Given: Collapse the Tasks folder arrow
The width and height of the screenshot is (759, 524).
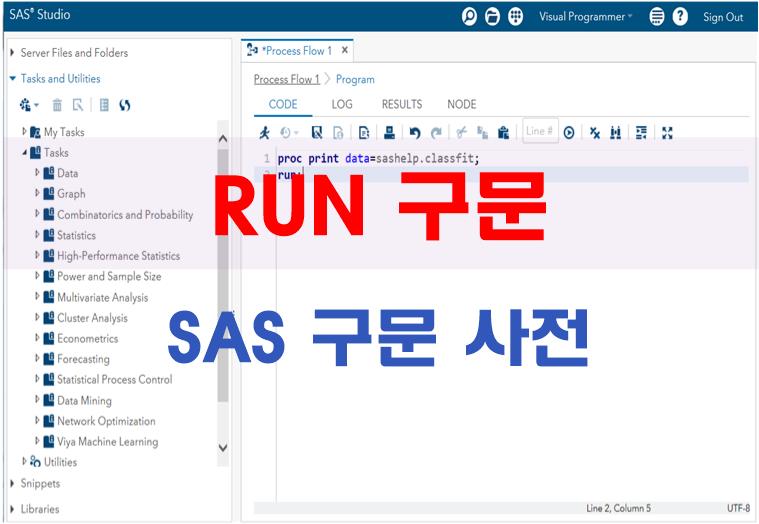Looking at the screenshot, I should 24,152.
